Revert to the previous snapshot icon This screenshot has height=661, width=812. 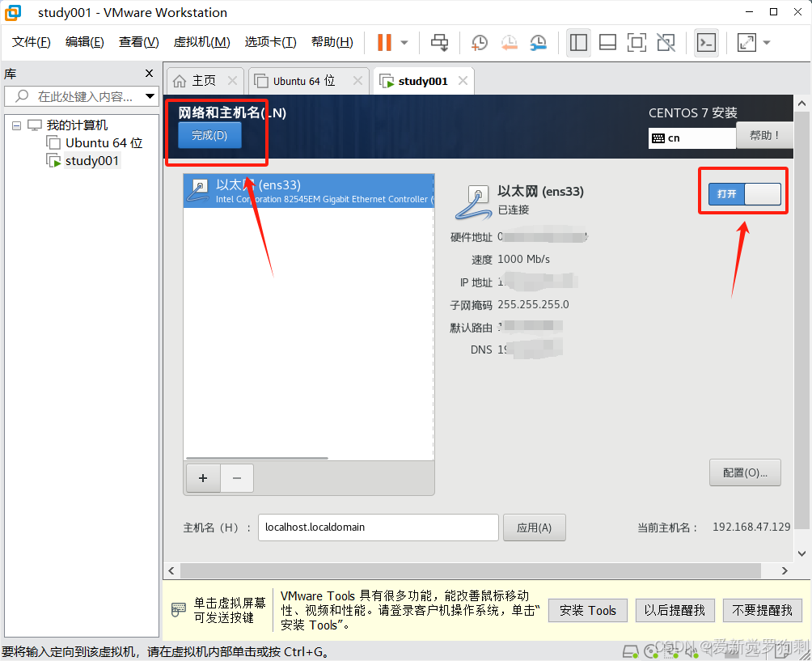(509, 43)
